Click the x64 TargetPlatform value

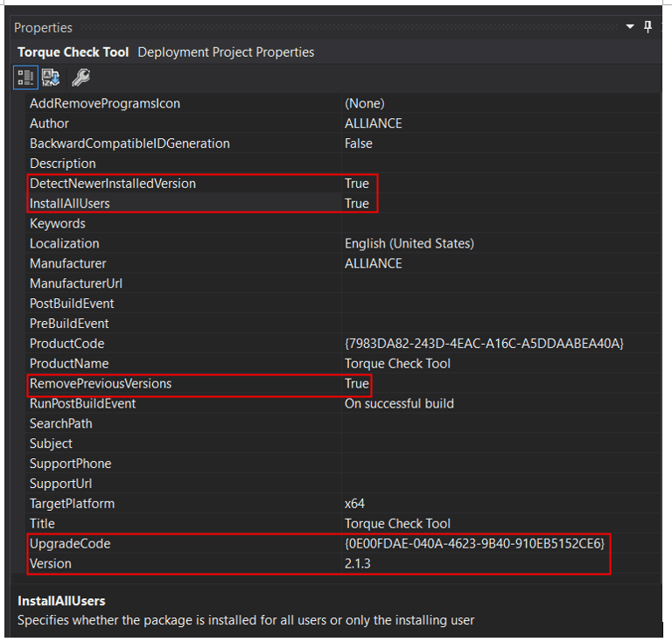click(355, 504)
